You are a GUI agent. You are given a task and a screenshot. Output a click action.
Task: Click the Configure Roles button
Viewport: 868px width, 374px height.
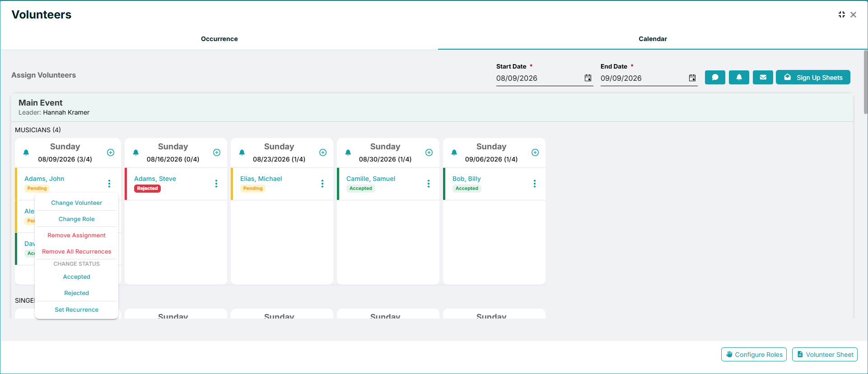754,355
